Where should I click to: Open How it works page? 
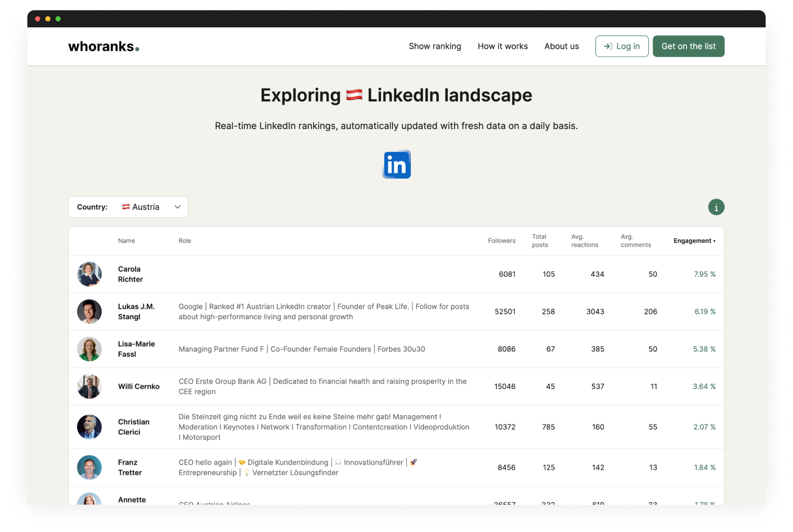click(502, 46)
